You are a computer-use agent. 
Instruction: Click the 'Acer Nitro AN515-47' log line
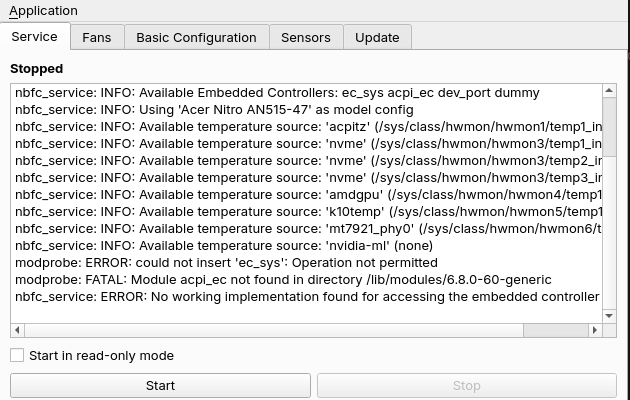[x=214, y=110]
